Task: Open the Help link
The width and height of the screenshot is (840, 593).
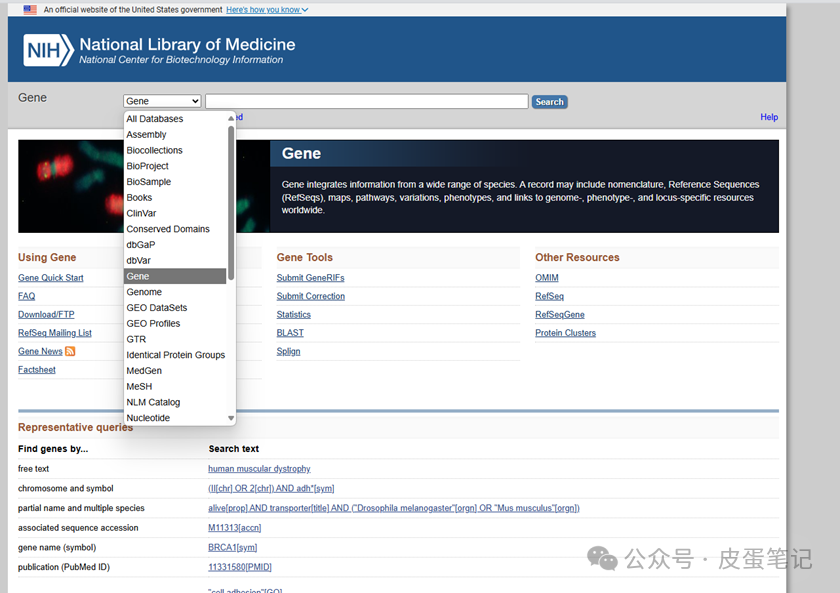Action: coord(769,117)
